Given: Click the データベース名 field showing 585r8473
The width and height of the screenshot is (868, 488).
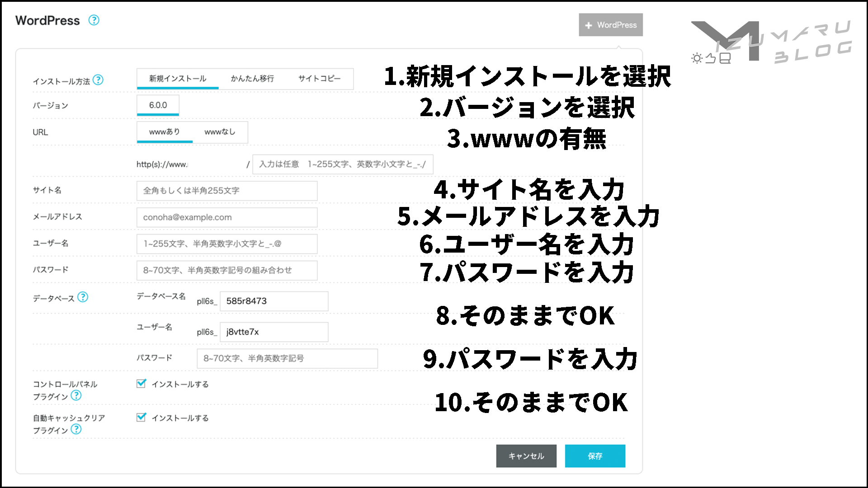Looking at the screenshot, I should [274, 301].
